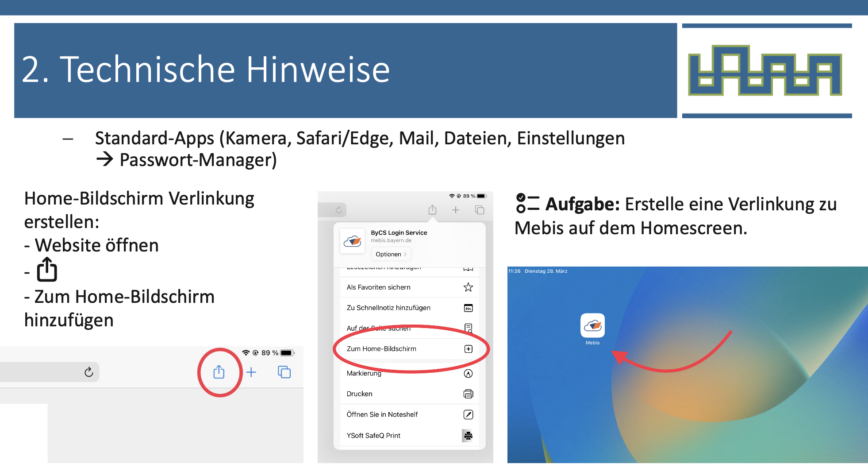Click the tabs icon in the share sheet toolbar
This screenshot has width=868, height=464.
[x=480, y=210]
